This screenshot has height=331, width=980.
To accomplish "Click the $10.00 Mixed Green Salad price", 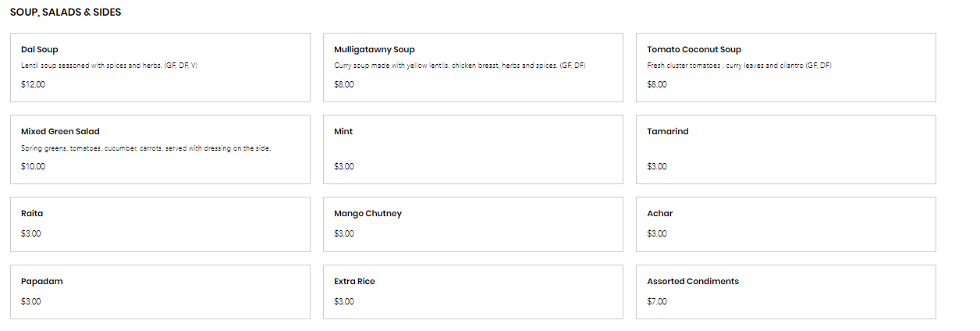I will pyautogui.click(x=33, y=166).
